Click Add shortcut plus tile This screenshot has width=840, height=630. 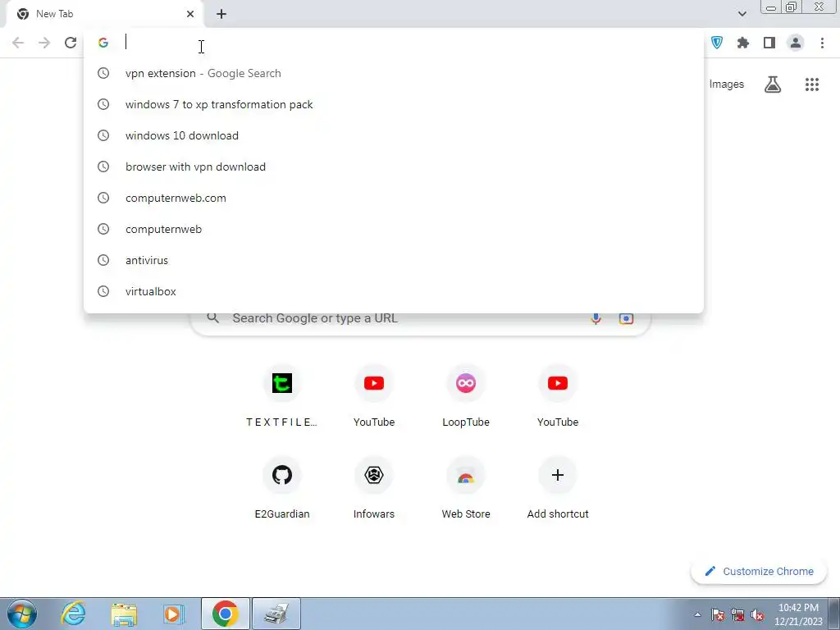558,489
